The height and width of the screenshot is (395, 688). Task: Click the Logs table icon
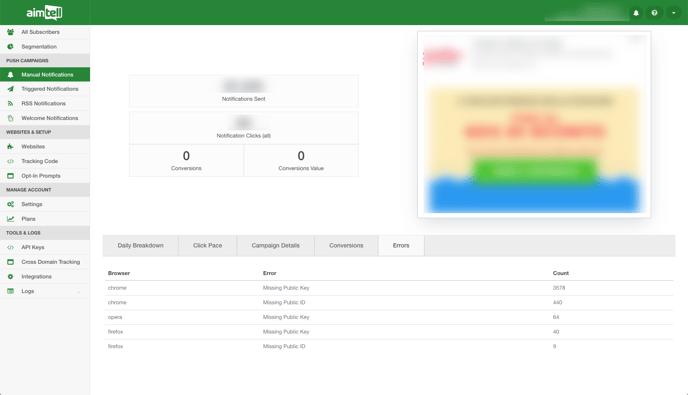click(x=11, y=291)
